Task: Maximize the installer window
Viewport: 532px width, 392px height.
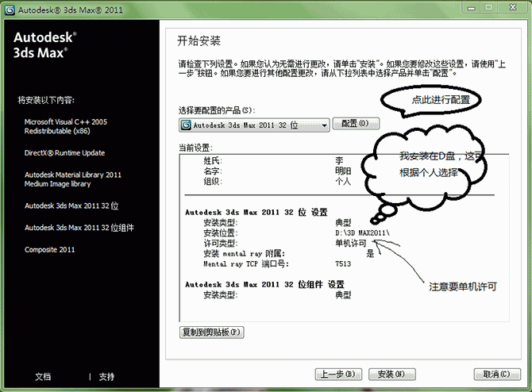Action: tap(489, 7)
